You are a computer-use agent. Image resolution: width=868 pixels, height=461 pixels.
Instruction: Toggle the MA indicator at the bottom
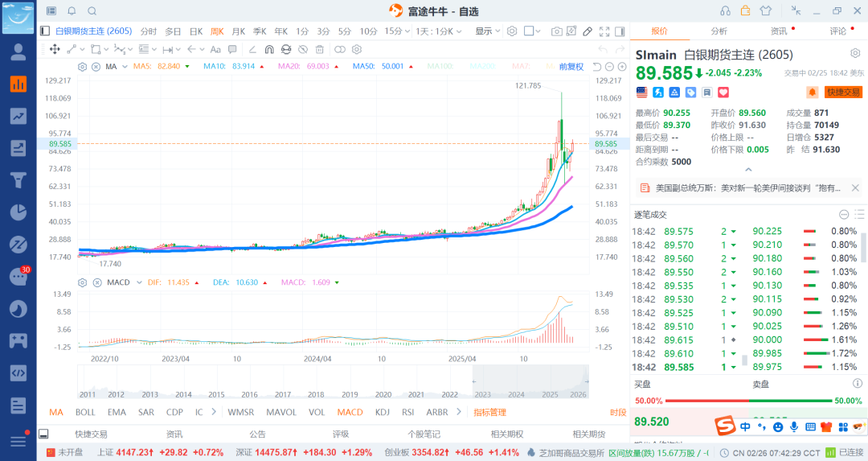pyautogui.click(x=56, y=412)
